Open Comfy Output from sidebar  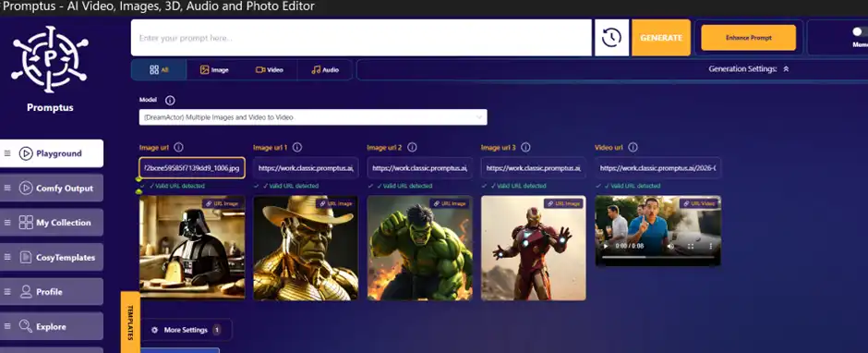pos(52,188)
